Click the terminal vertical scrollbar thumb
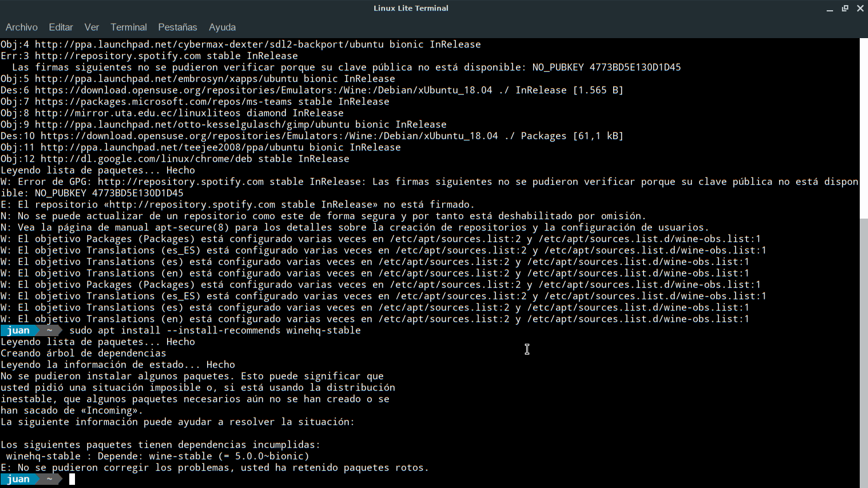This screenshot has height=488, width=868. (864, 353)
